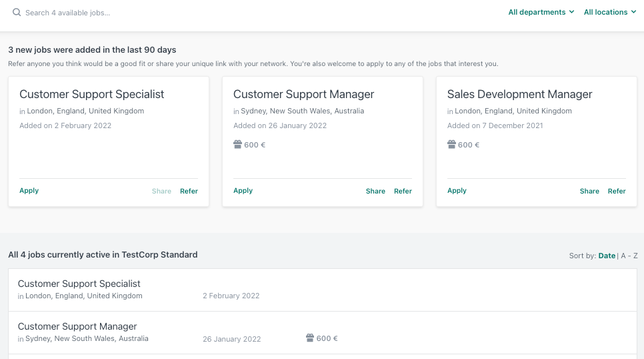
Task: Open Customer Support Specialist row in job list
Action: pyautogui.click(x=79, y=284)
